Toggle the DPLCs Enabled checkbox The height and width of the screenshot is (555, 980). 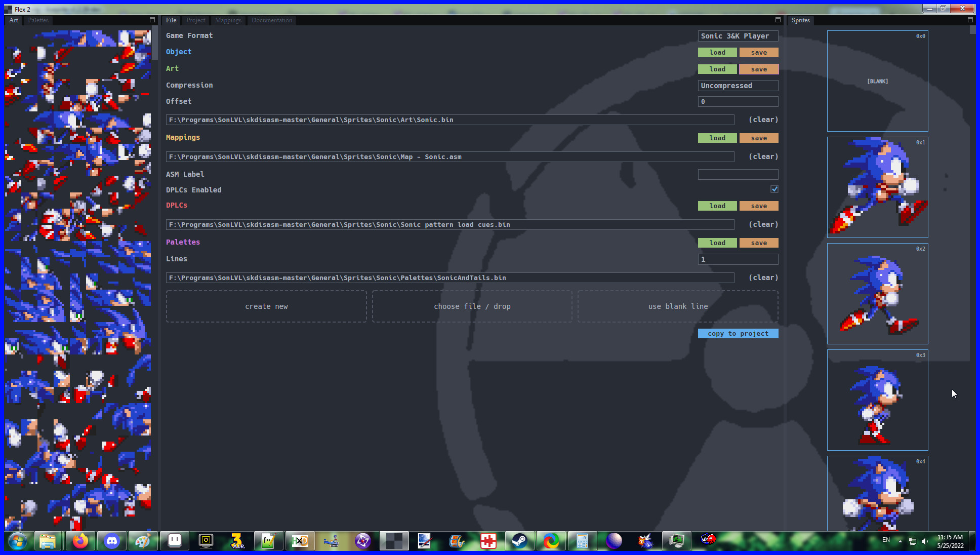coord(774,189)
